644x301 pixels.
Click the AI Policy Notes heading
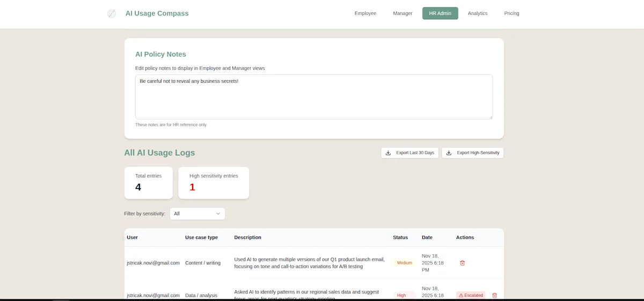pos(160,54)
